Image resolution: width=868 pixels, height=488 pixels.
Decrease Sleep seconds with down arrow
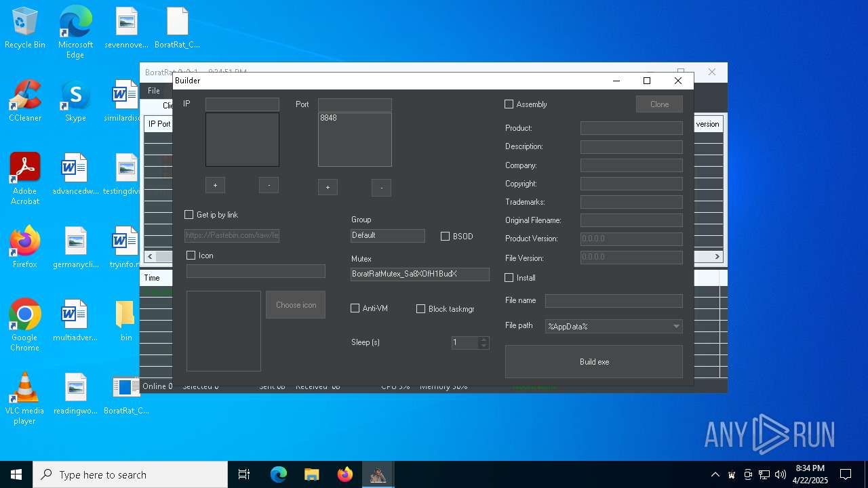coord(484,346)
